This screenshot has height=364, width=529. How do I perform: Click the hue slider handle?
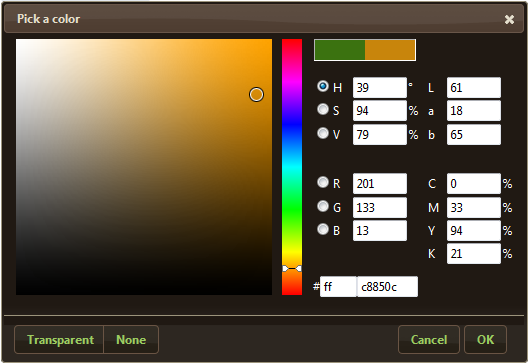coord(292,269)
